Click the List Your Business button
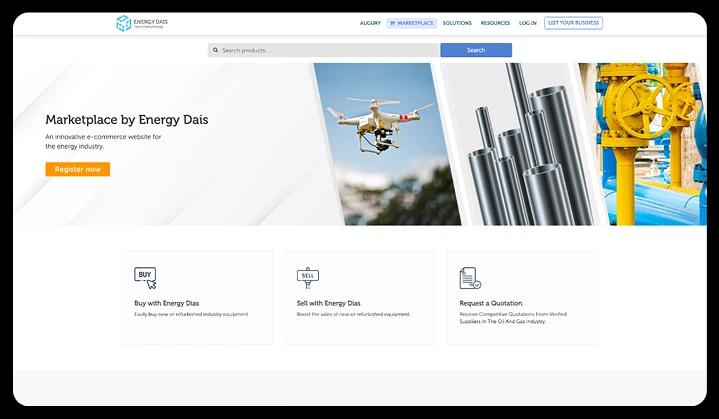 point(573,23)
